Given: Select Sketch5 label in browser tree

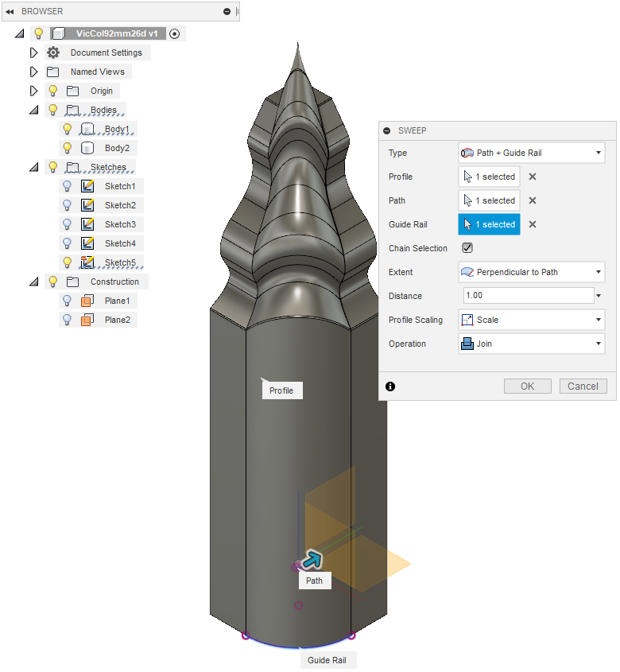Looking at the screenshot, I should [120, 262].
